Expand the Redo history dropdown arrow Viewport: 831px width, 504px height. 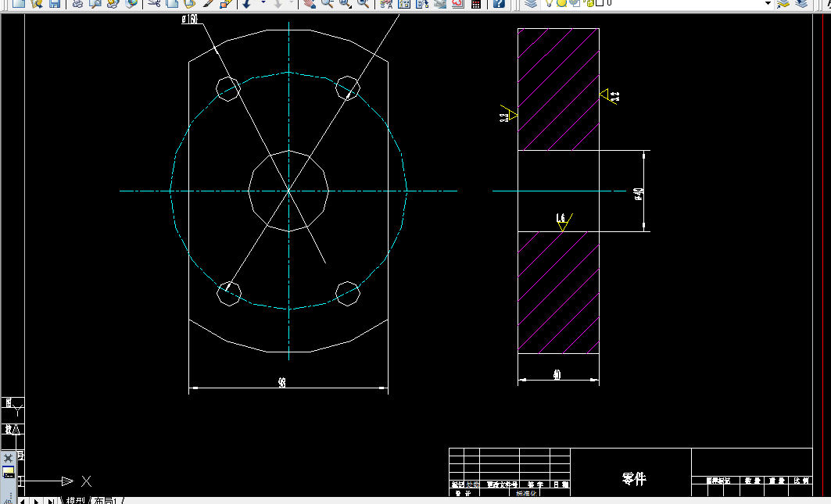[x=291, y=2]
